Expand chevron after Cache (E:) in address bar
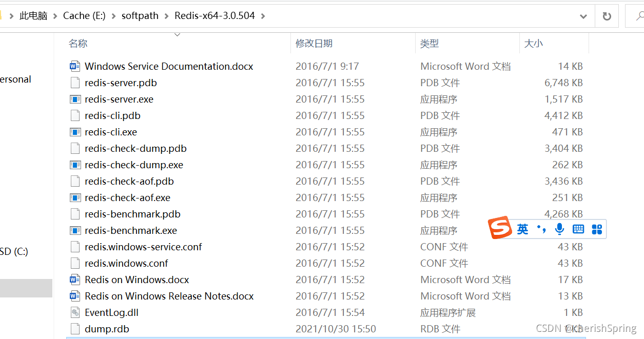The image size is (644, 339). (113, 16)
